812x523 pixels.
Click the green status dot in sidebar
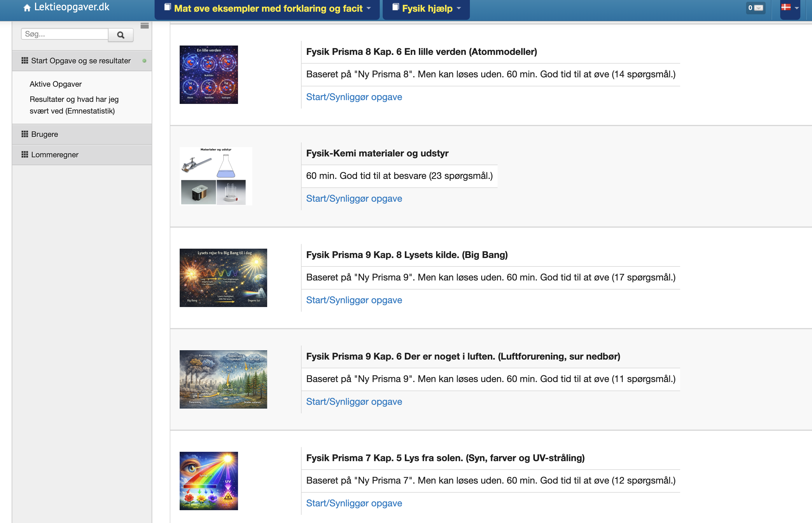tap(144, 61)
